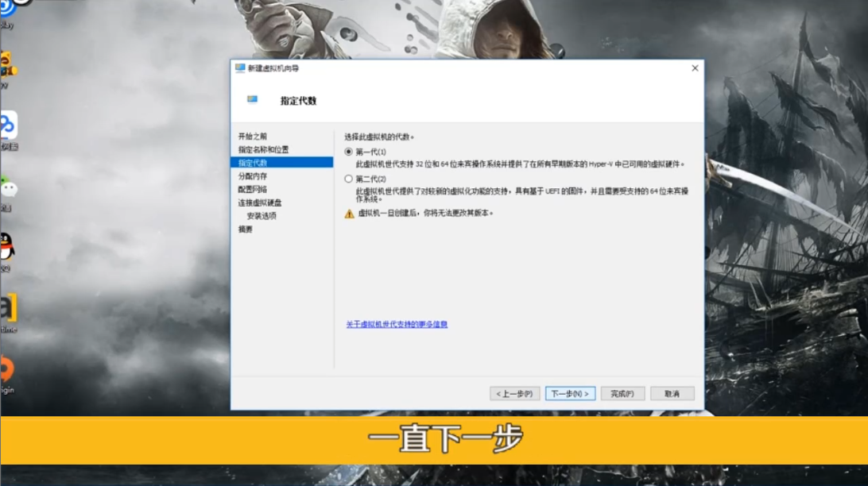Click the second generation UEFI description text

(522, 195)
